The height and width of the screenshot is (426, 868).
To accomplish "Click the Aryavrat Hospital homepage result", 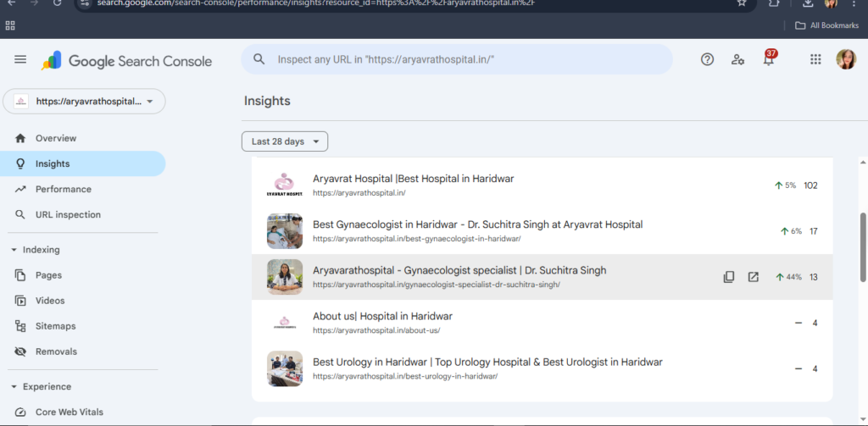I will tap(413, 179).
